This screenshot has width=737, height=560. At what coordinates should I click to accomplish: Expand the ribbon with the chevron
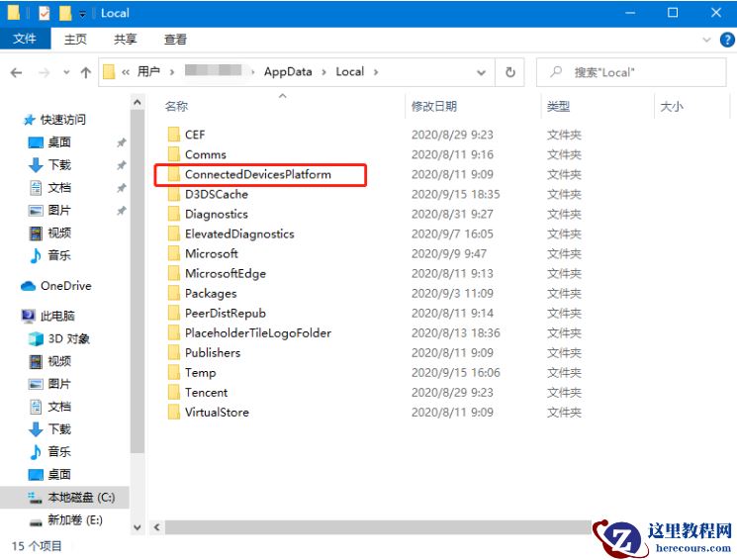(x=706, y=40)
